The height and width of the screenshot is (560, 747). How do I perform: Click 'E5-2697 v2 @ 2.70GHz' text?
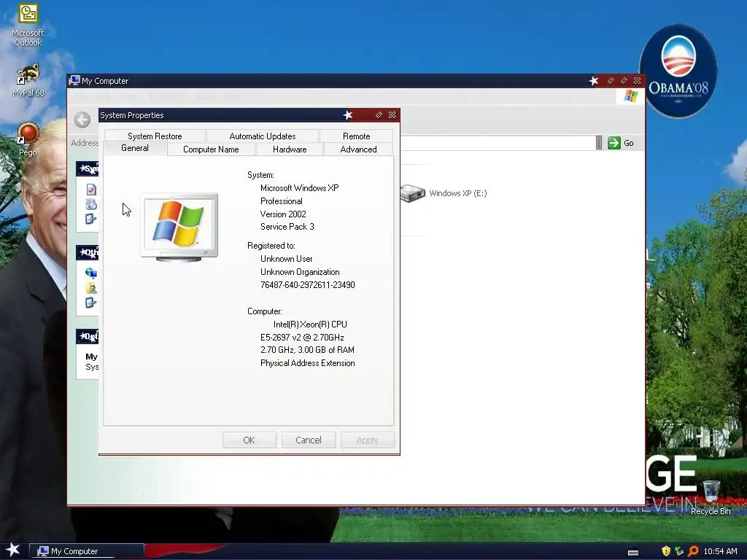(302, 337)
